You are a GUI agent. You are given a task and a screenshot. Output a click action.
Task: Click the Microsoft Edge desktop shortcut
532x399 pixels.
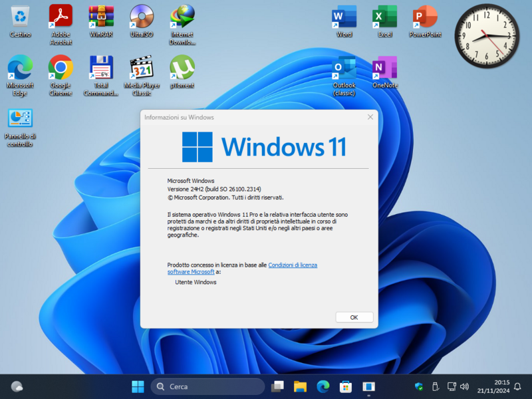coord(20,76)
